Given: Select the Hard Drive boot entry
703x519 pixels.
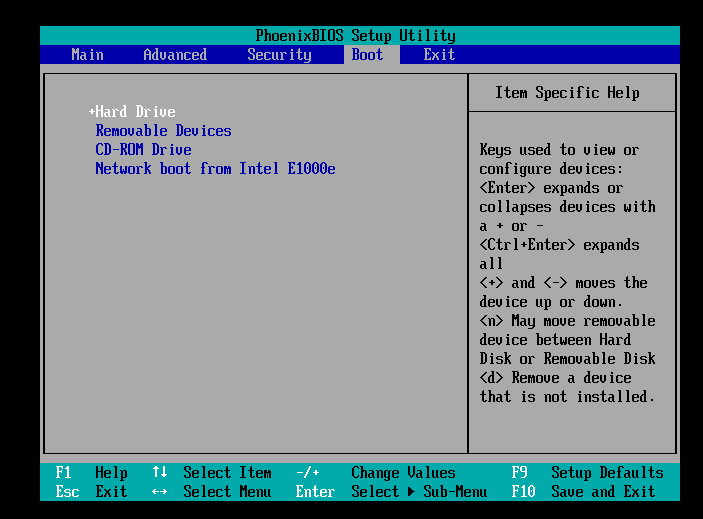Looking at the screenshot, I should (x=135, y=112).
